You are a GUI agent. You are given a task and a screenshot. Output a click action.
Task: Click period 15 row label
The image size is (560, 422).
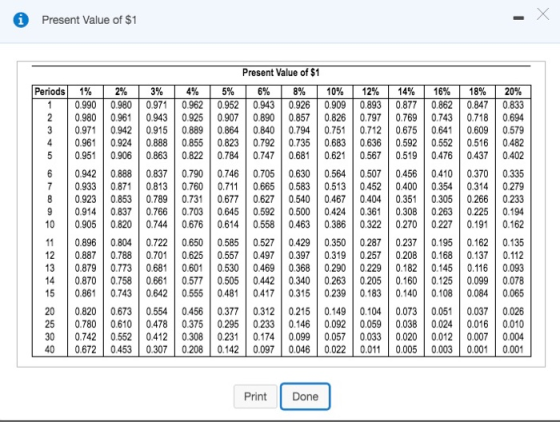[50, 293]
